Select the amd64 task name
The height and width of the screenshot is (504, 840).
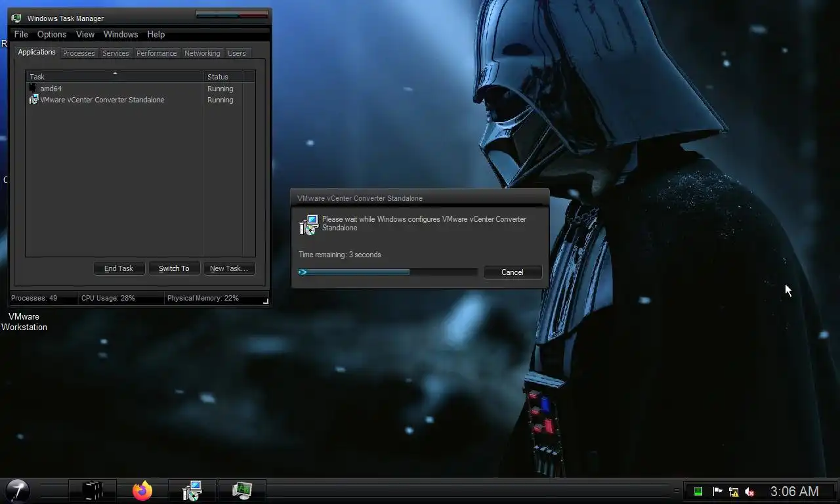click(51, 89)
